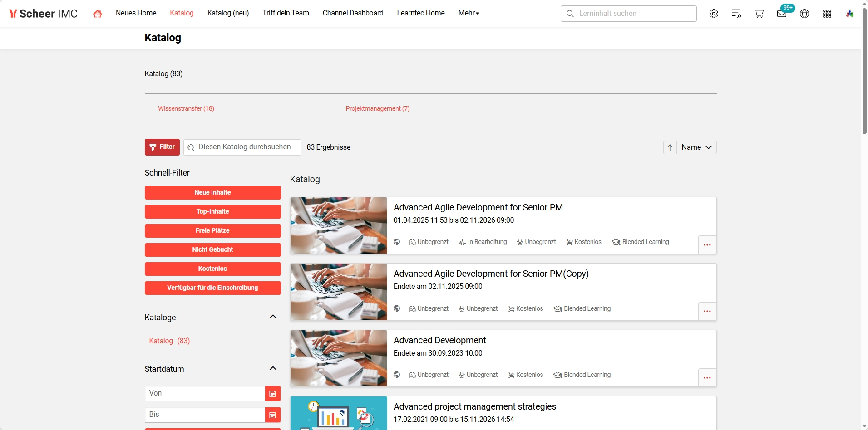Open the Advanced Development course
Screen dimensions: 868x430
(x=439, y=340)
